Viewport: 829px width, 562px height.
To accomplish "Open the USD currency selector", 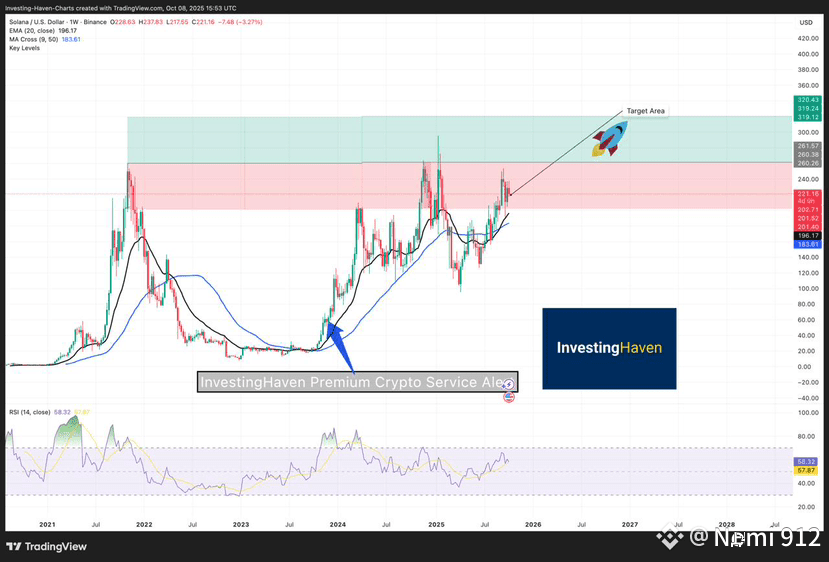I will (806, 22).
